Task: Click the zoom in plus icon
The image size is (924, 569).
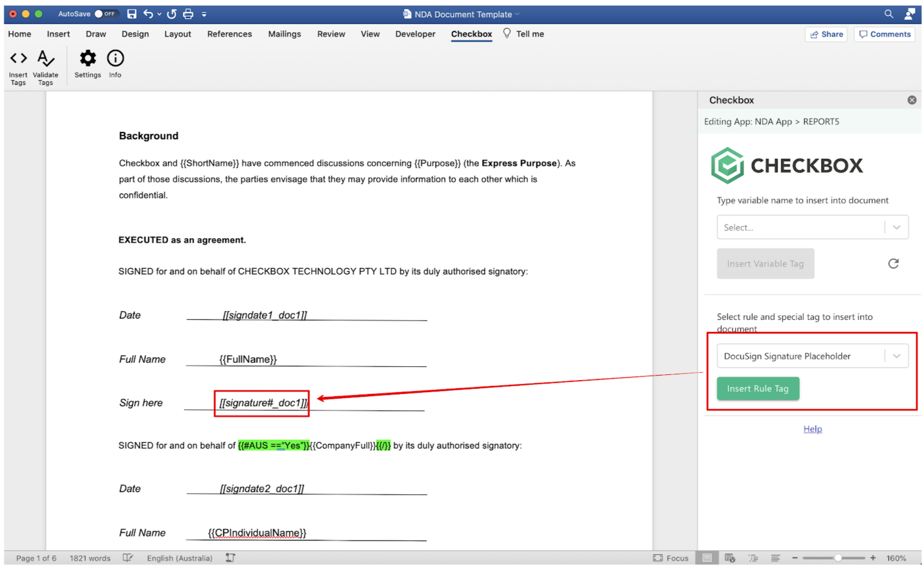Action: [x=873, y=558]
